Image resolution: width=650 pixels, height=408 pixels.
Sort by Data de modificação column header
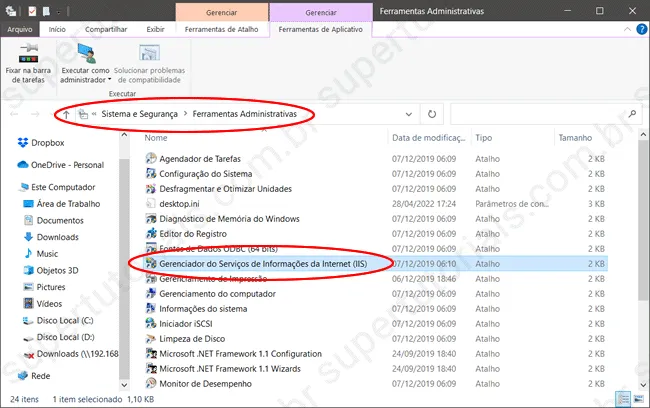point(429,138)
